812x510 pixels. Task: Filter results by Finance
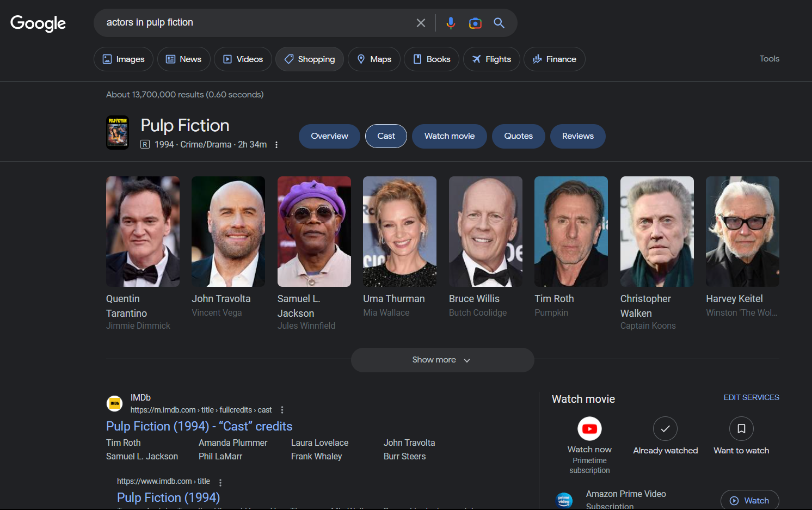click(x=555, y=59)
